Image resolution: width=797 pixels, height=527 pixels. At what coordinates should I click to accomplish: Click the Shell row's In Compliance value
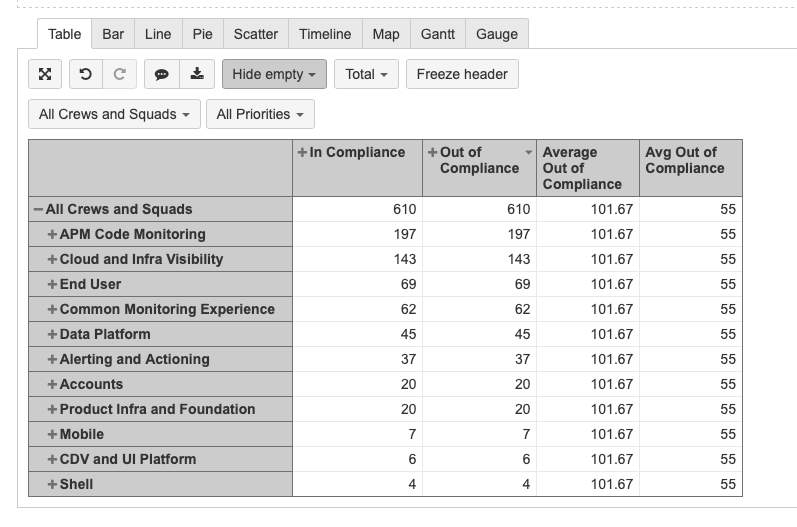tap(412, 484)
